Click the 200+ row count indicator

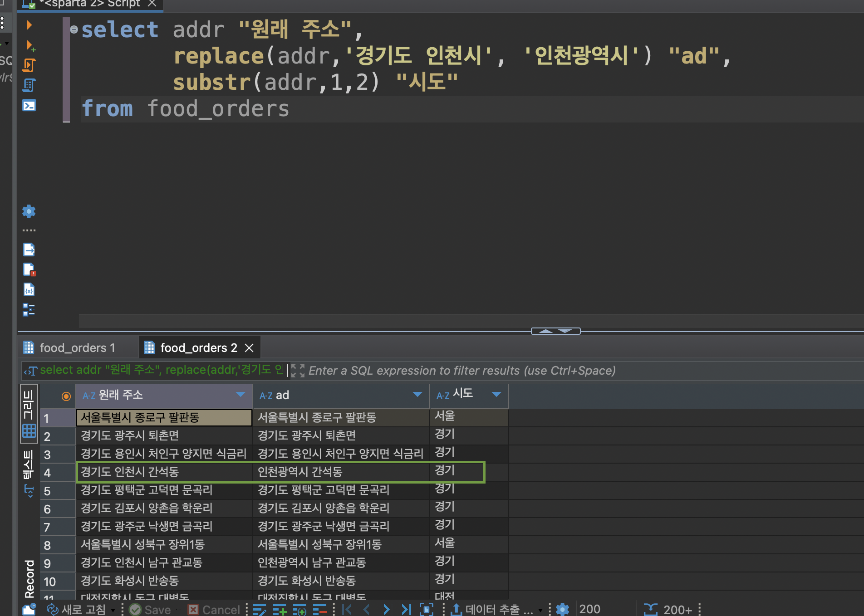tap(668, 609)
